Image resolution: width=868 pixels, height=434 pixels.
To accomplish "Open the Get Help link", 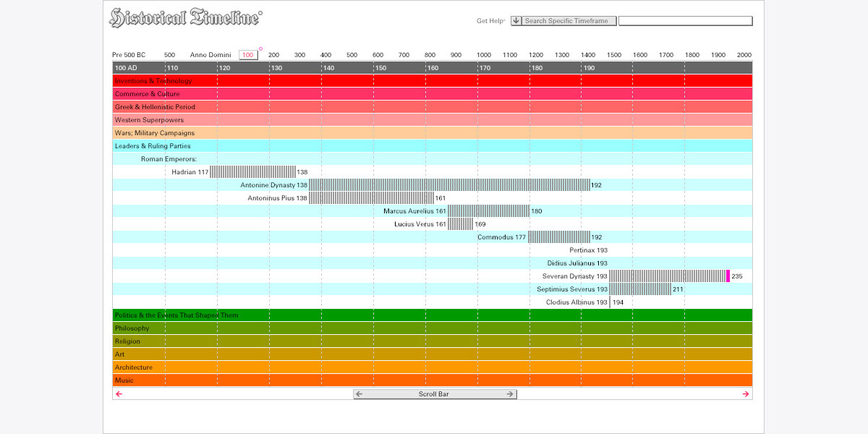I will coord(490,21).
